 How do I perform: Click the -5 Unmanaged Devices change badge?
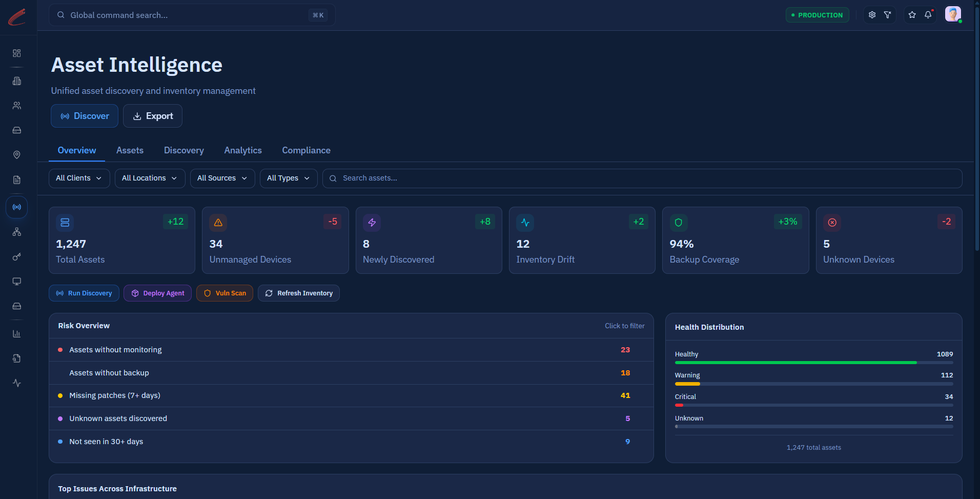(x=333, y=222)
